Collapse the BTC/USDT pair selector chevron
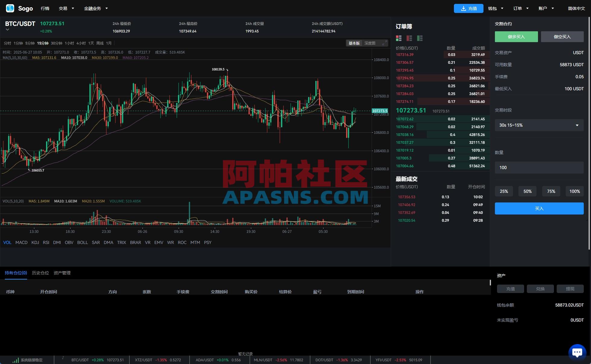This screenshot has height=364, width=591. point(7,29)
